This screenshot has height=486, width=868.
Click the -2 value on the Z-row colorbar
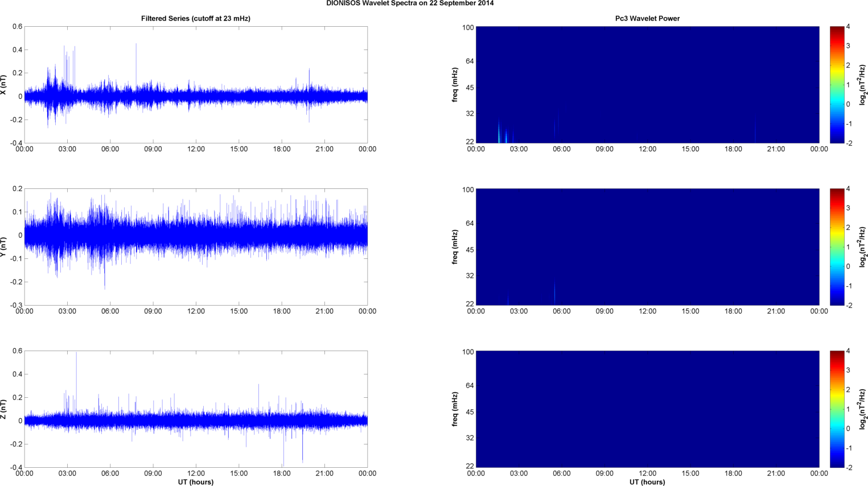(849, 468)
